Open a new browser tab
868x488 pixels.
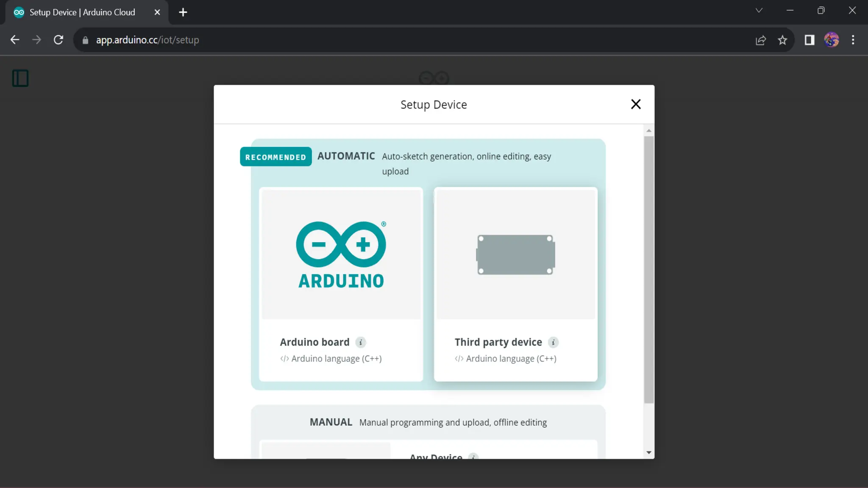click(183, 12)
